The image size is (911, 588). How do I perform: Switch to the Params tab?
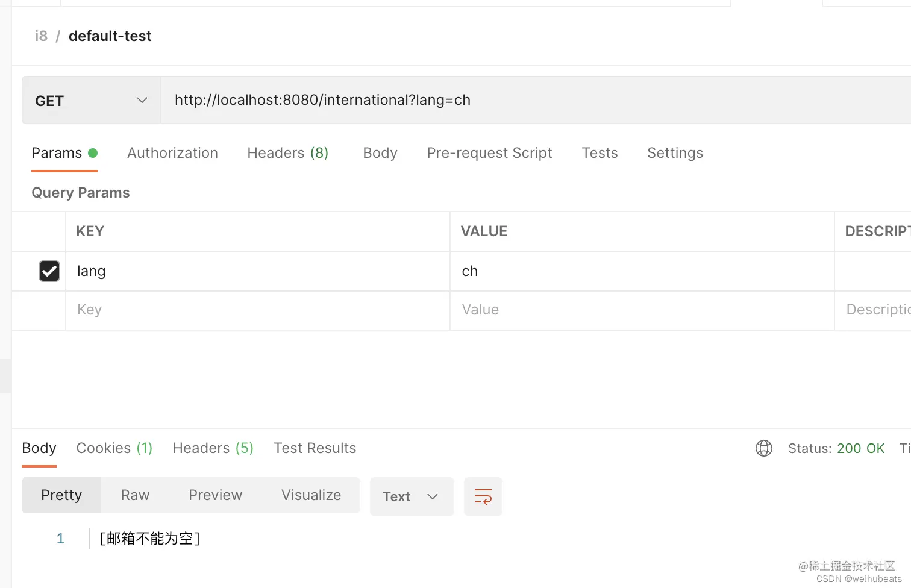(x=64, y=153)
